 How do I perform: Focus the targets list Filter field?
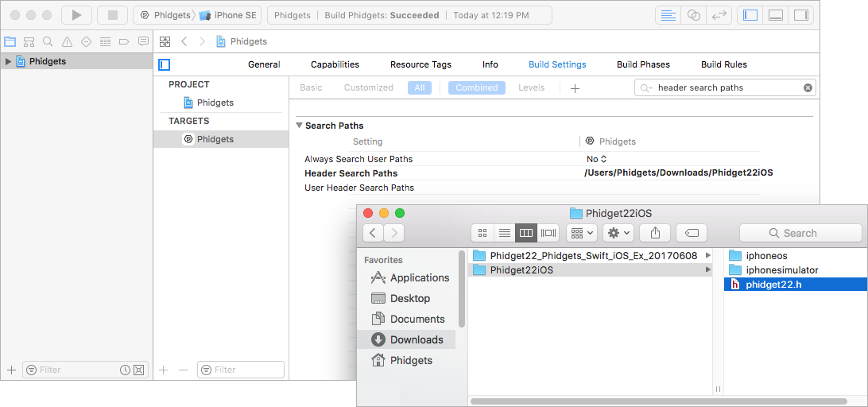click(x=241, y=370)
